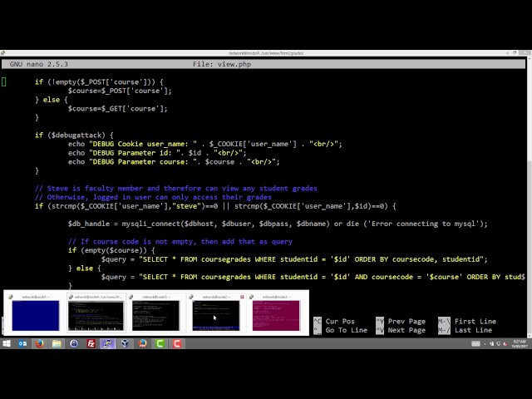Image resolution: width=532 pixels, height=399 pixels.
Task: Click the network status tray icon
Action: (491, 344)
